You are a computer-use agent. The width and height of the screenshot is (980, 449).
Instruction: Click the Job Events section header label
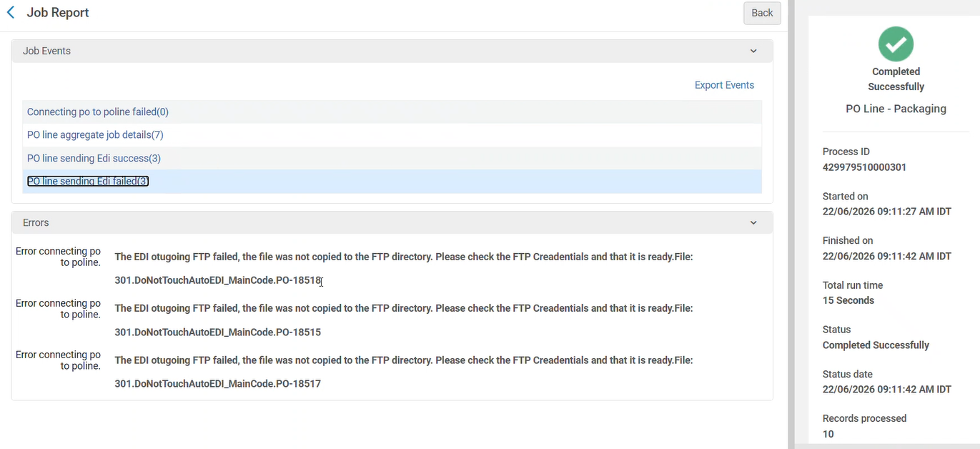click(46, 51)
